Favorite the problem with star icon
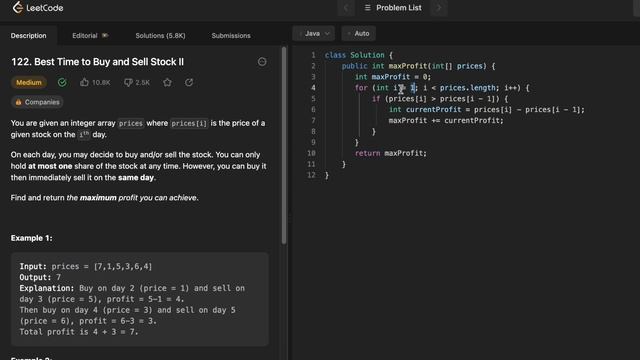 (167, 82)
